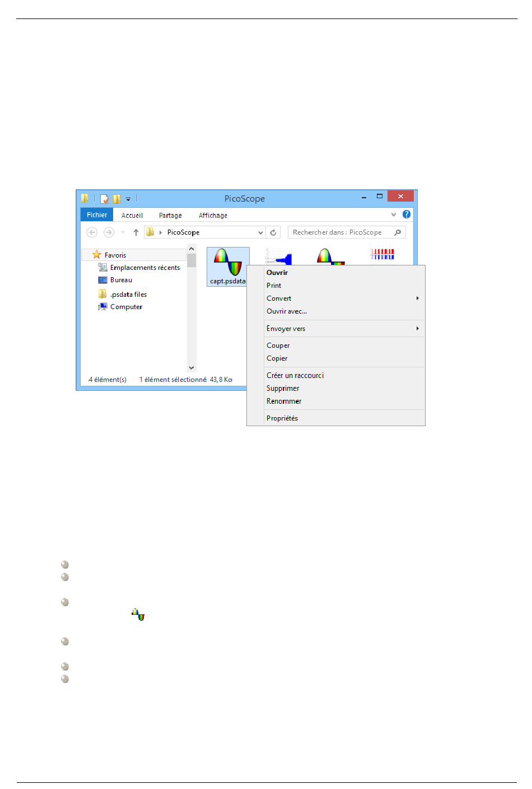Open the recent locations dropdown arrow
This screenshot has height=789, width=532.
(x=123, y=232)
